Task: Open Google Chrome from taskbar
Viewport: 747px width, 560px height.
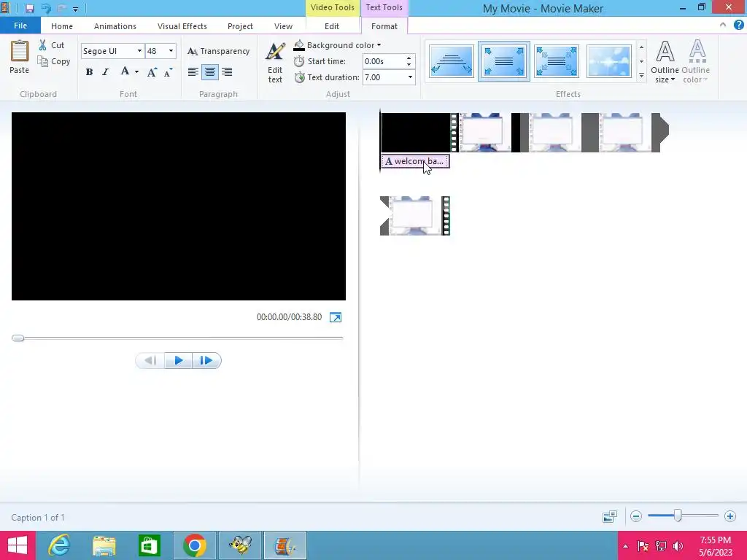Action: 194,545
